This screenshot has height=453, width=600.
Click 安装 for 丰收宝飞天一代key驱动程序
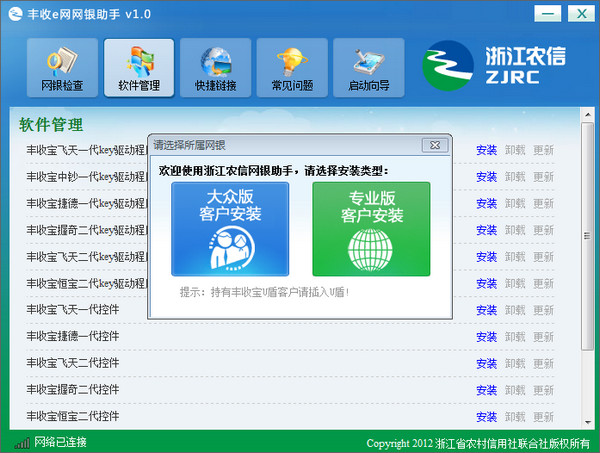coord(486,150)
